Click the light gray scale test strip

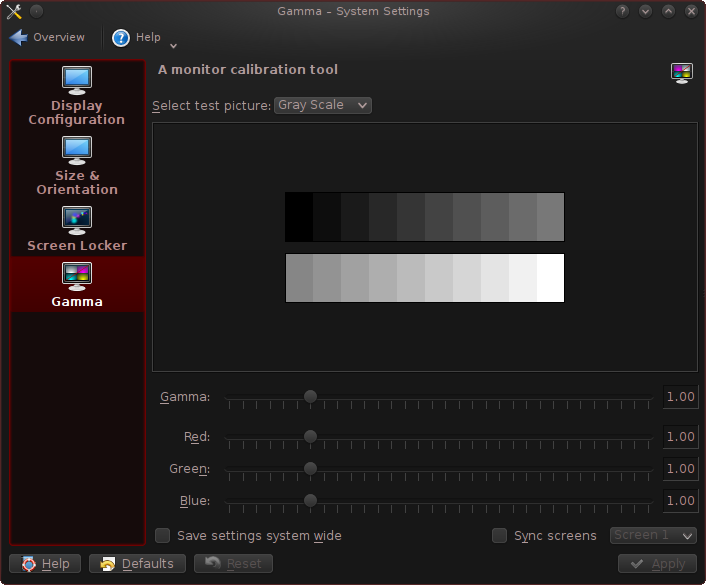click(425, 278)
